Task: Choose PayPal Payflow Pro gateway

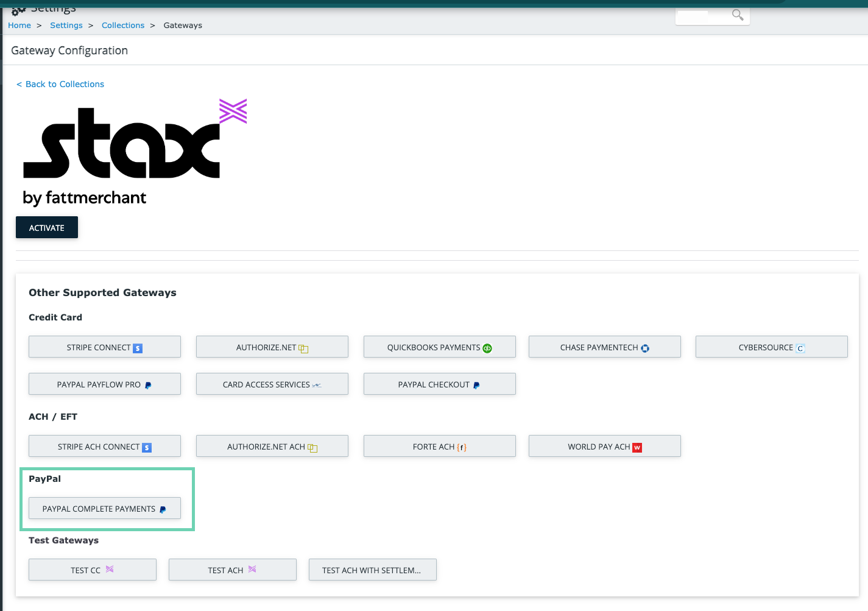Action: pos(105,384)
